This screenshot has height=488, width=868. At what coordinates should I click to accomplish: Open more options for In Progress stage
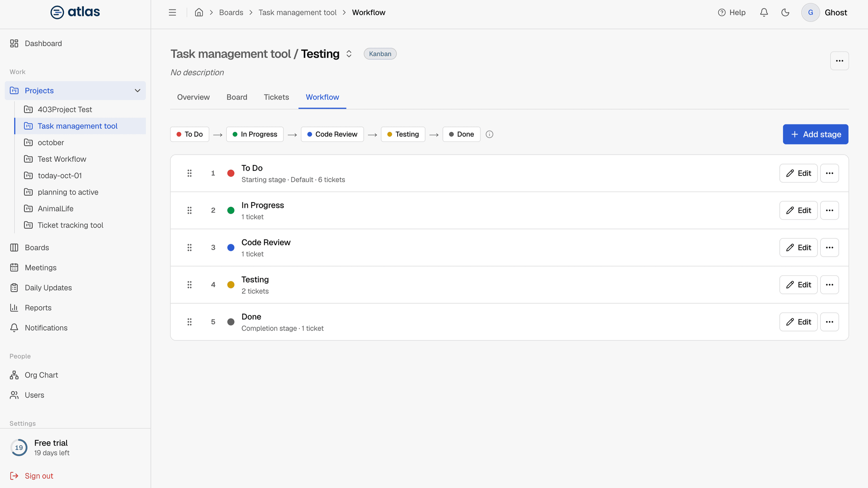coord(829,210)
